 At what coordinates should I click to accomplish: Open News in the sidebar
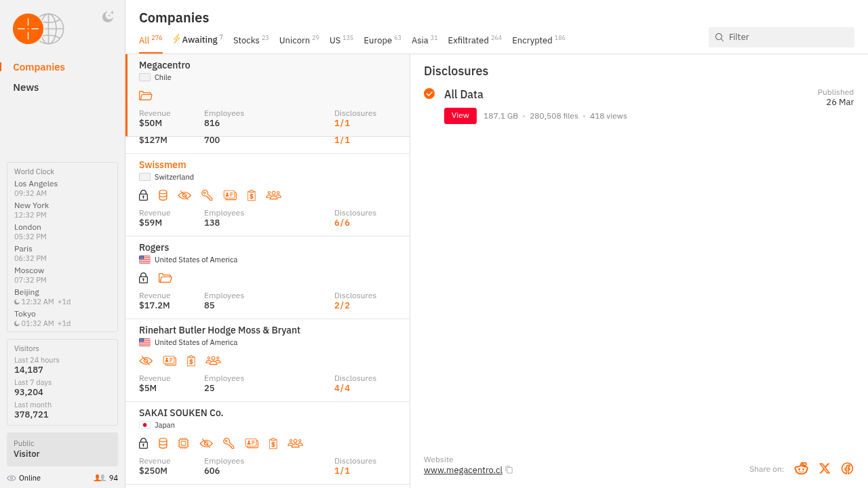26,87
